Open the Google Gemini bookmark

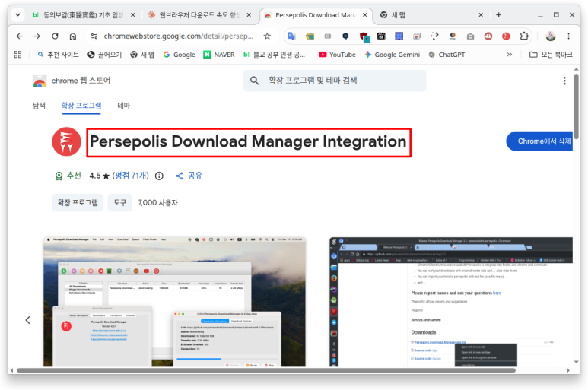point(393,55)
